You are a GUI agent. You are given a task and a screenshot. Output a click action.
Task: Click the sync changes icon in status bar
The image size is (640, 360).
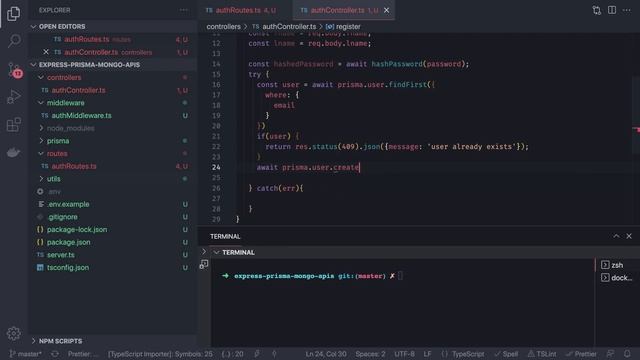point(55,354)
